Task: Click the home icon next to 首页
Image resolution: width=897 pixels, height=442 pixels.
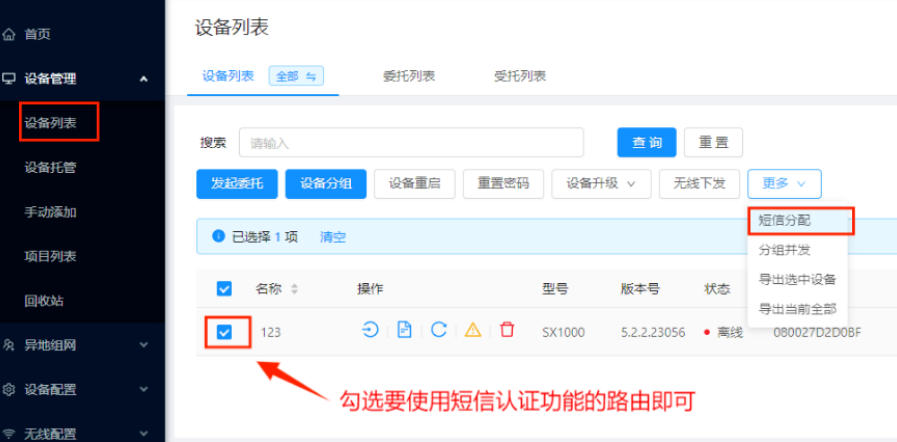Action: pos(10,34)
